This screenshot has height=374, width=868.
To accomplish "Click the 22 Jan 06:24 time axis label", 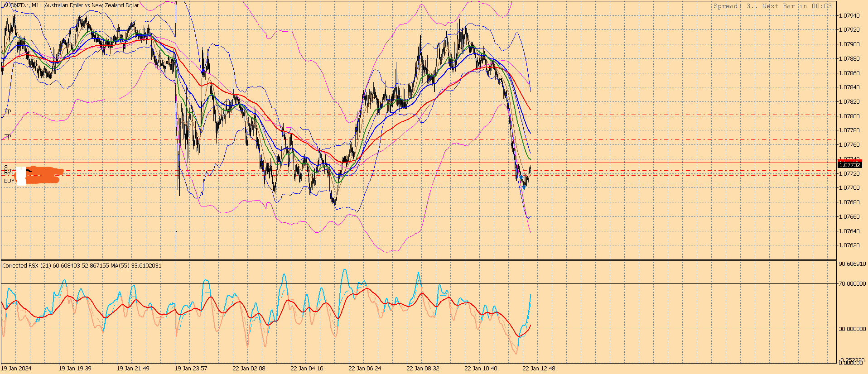I will (365, 369).
